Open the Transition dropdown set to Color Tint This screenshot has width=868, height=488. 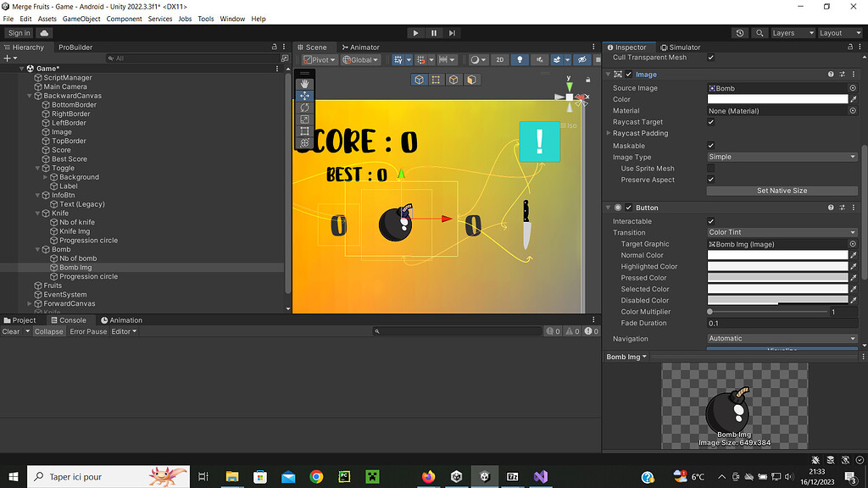[780, 232]
